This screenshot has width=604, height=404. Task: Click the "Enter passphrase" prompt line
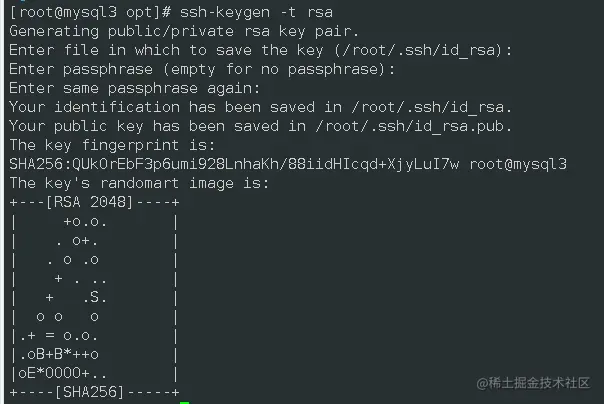[202, 70]
